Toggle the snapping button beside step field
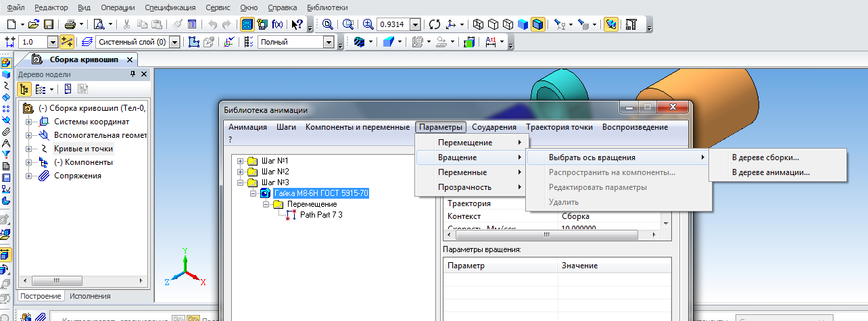 click(67, 42)
